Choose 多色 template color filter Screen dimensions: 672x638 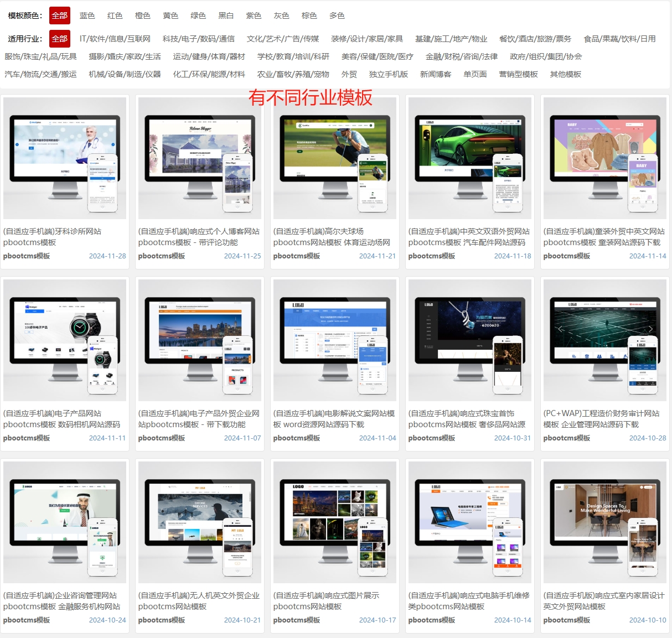point(337,15)
